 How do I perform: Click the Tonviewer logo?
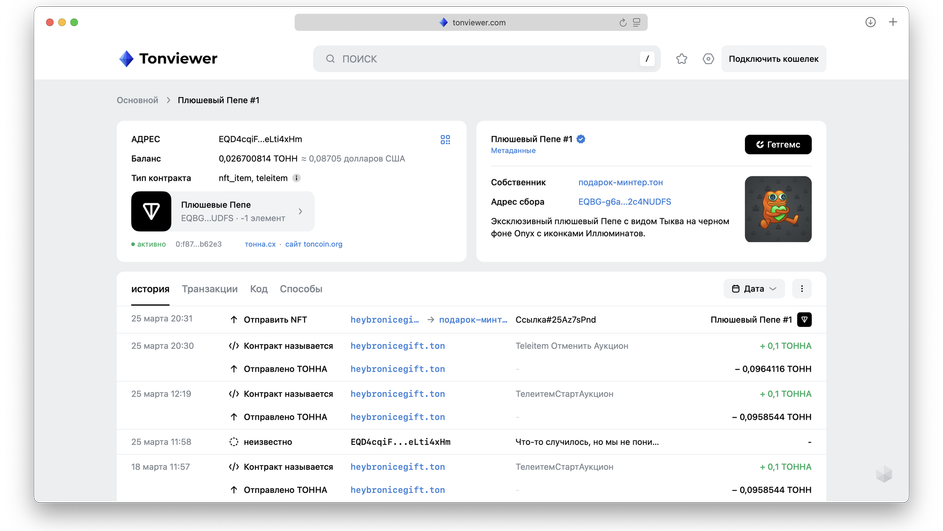pyautogui.click(x=168, y=58)
